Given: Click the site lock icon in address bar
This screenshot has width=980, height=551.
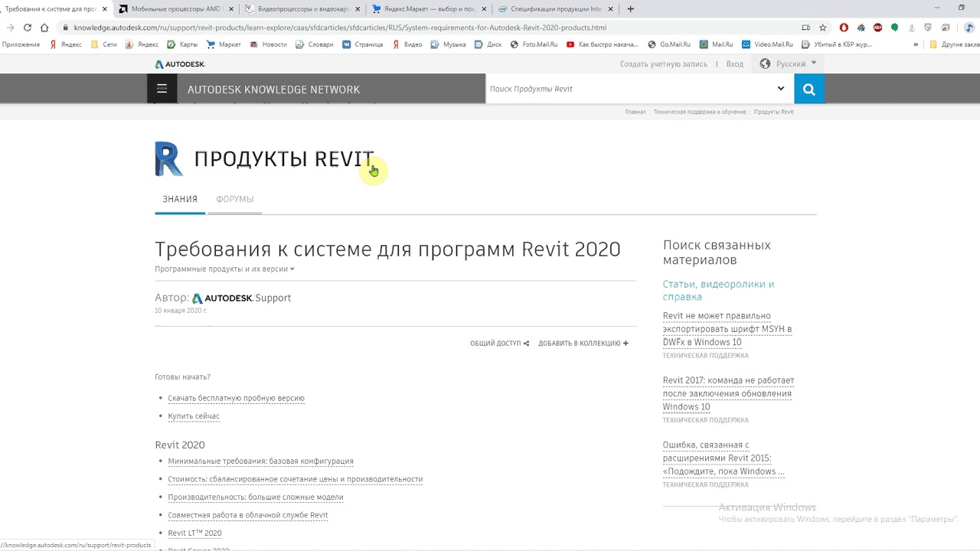Looking at the screenshot, I should pyautogui.click(x=66, y=28).
